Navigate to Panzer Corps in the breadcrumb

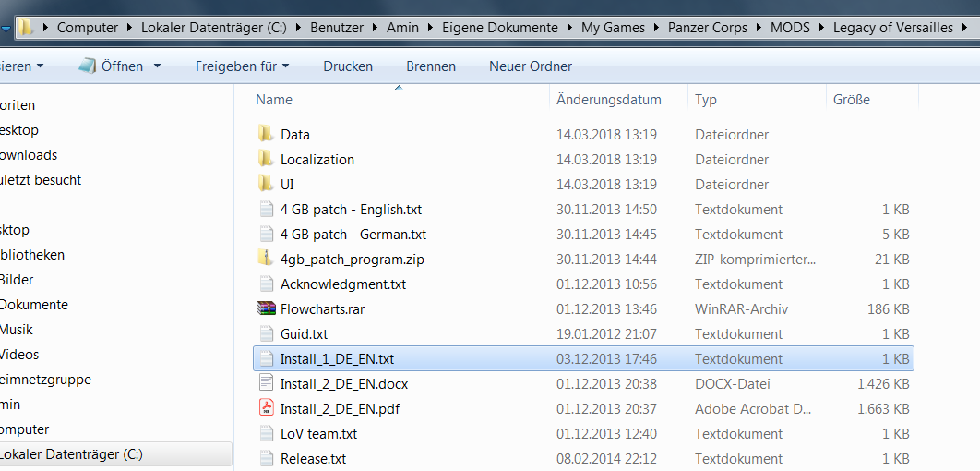(x=708, y=28)
